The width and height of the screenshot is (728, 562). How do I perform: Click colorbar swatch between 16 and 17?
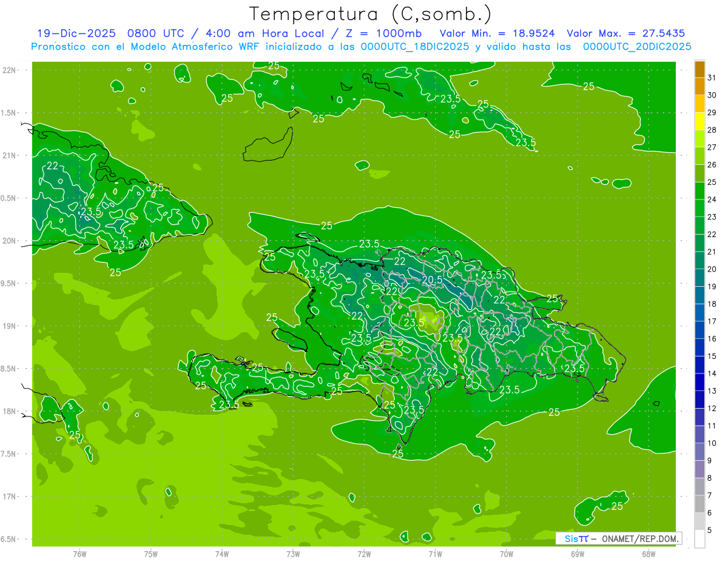pos(699,330)
